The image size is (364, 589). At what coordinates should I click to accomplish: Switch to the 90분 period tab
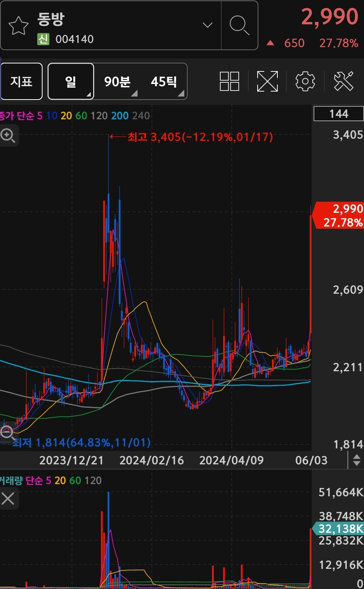pyautogui.click(x=117, y=81)
